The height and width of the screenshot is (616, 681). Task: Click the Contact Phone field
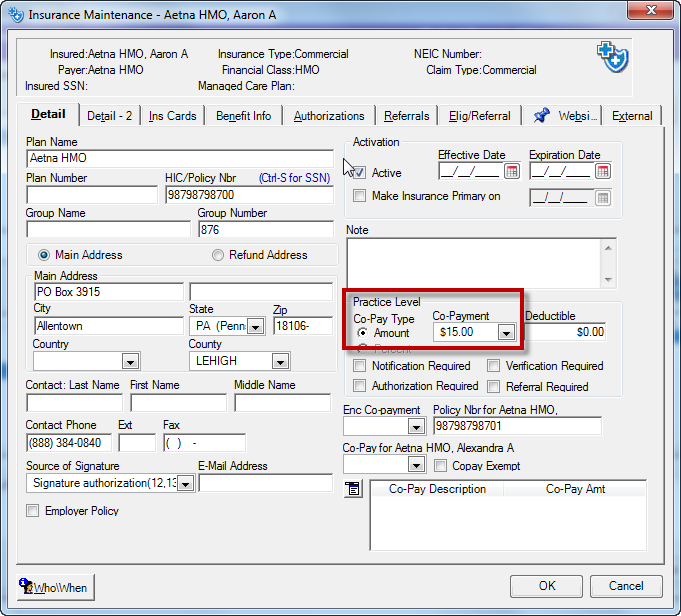point(69,443)
